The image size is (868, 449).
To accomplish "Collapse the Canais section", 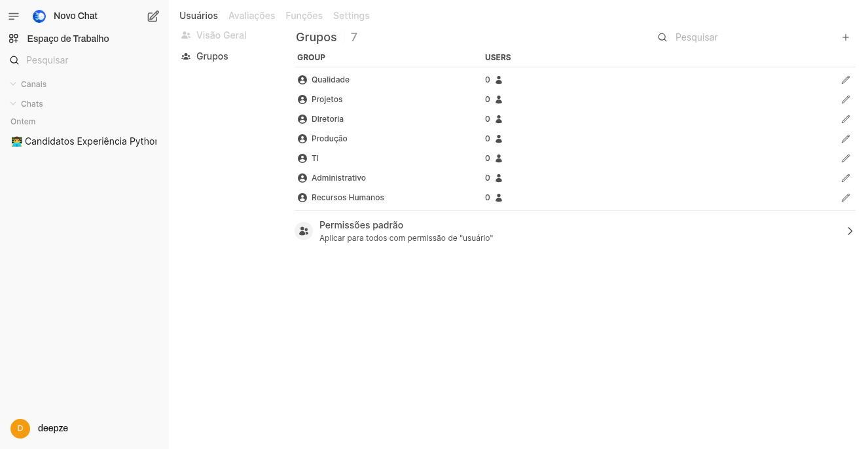I will [14, 84].
